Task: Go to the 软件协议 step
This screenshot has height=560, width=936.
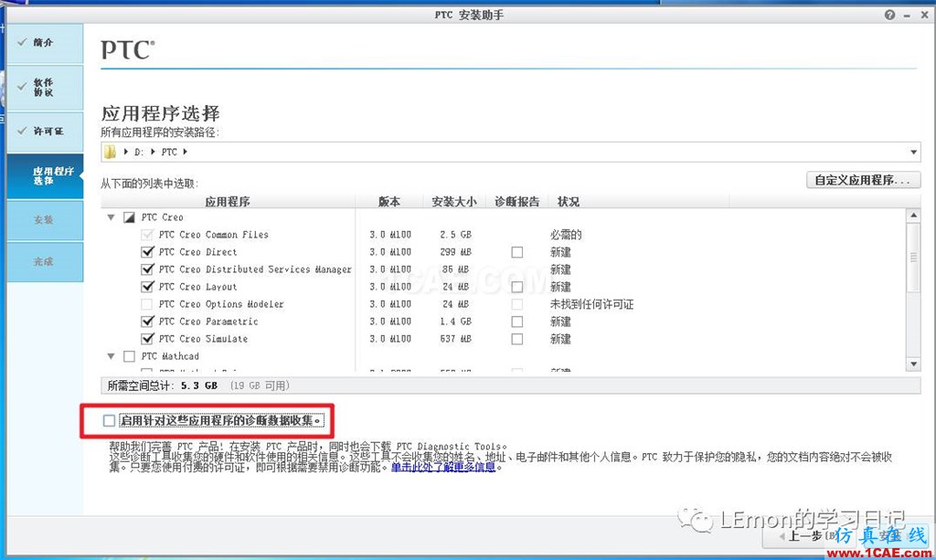Action: point(46,88)
